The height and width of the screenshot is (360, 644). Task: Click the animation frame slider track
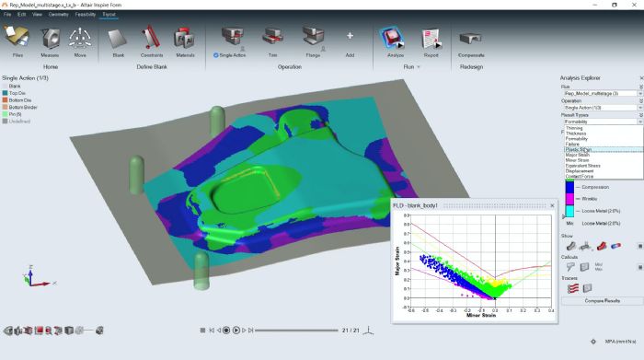(296, 330)
